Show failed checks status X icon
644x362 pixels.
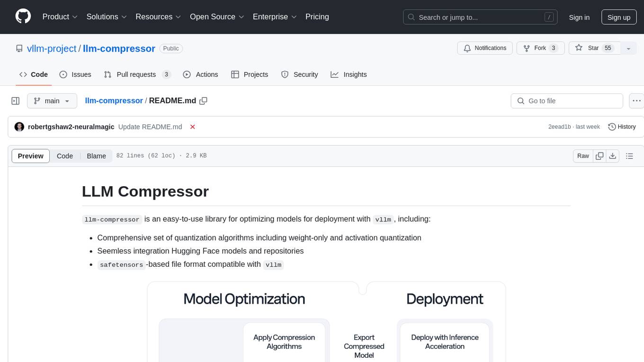pos(193,127)
